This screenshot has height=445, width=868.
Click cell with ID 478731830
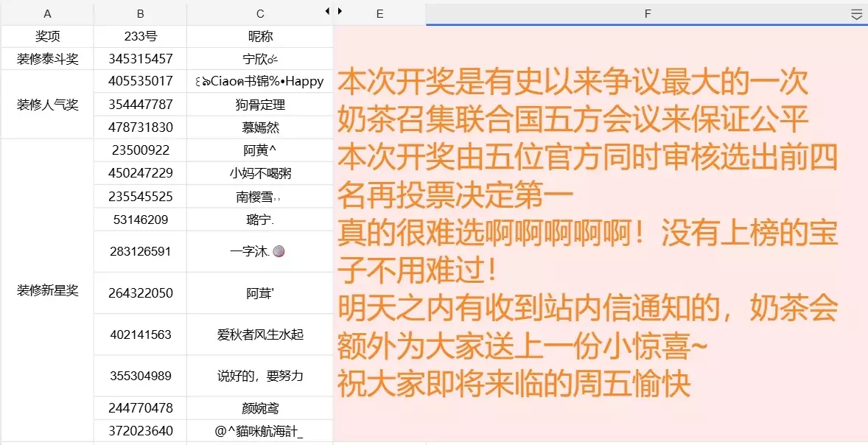coord(140,127)
